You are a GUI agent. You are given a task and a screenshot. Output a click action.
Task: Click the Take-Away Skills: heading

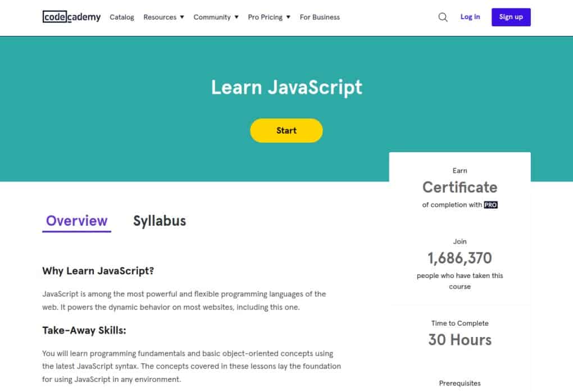[x=84, y=330]
